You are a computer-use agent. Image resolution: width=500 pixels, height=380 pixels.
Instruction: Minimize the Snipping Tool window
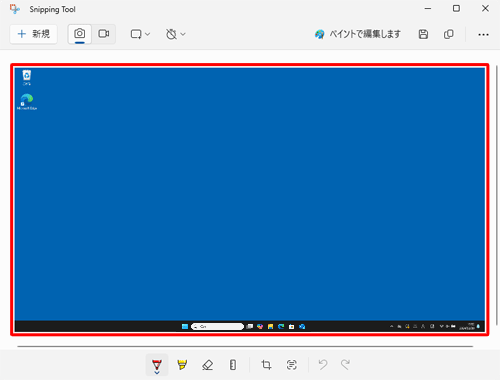[x=428, y=9]
